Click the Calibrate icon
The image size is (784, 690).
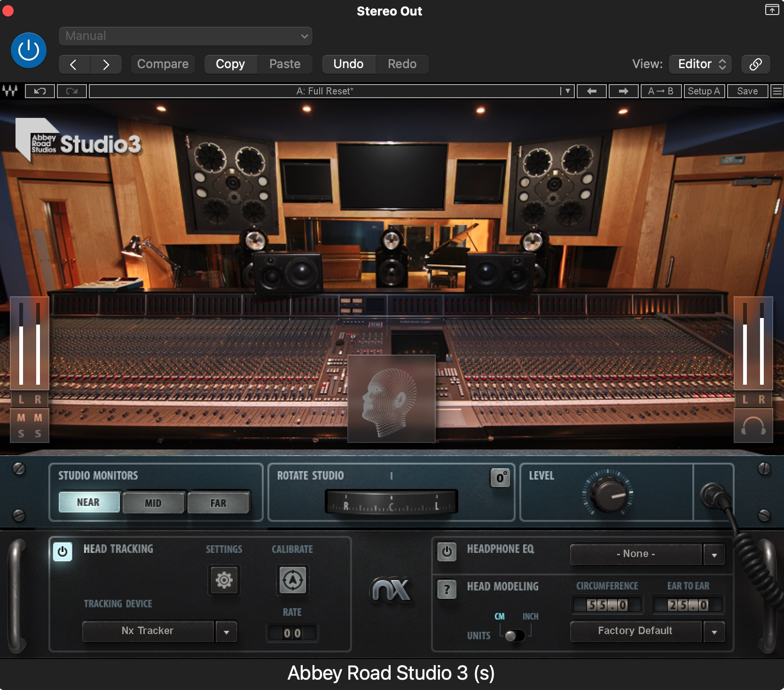[292, 580]
